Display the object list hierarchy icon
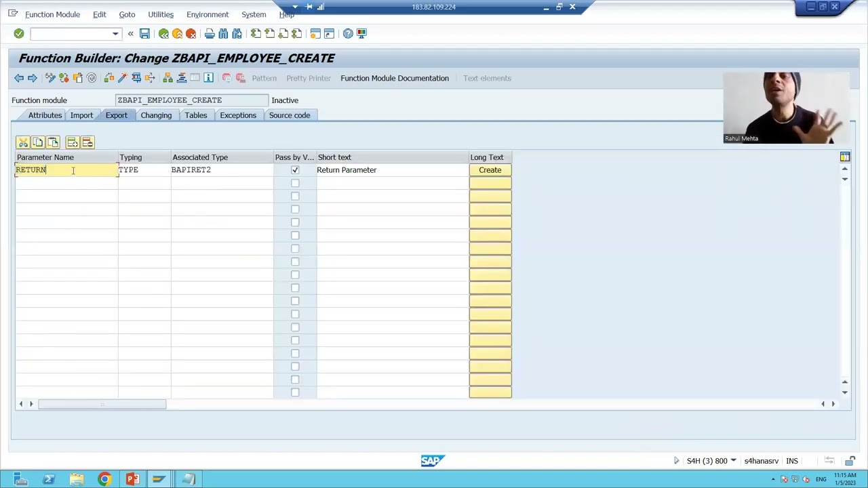The image size is (868, 488). [167, 78]
